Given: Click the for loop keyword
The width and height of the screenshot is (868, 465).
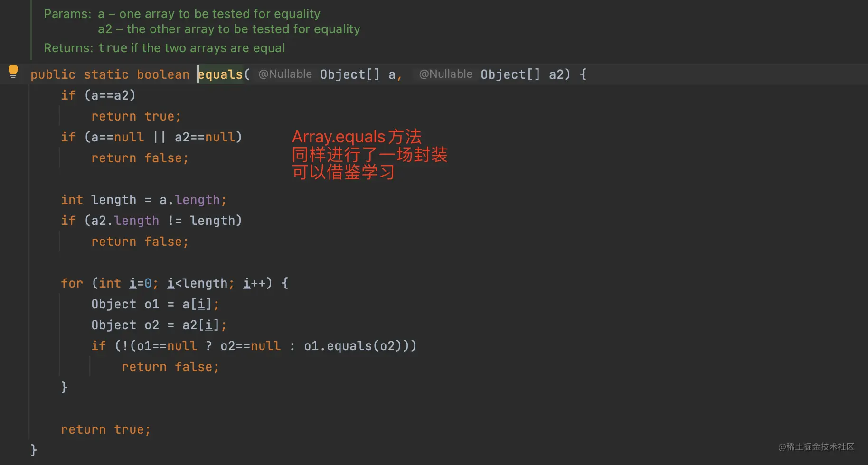Looking at the screenshot, I should coord(72,283).
